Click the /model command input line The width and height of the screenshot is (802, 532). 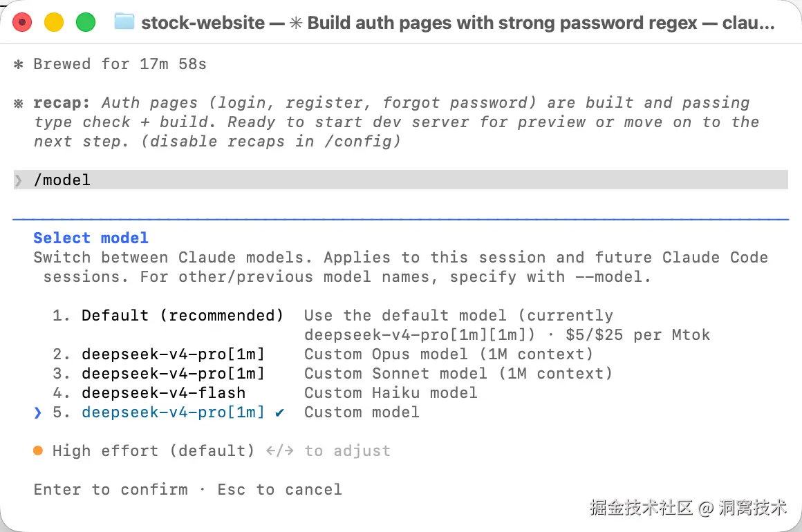[x=400, y=180]
